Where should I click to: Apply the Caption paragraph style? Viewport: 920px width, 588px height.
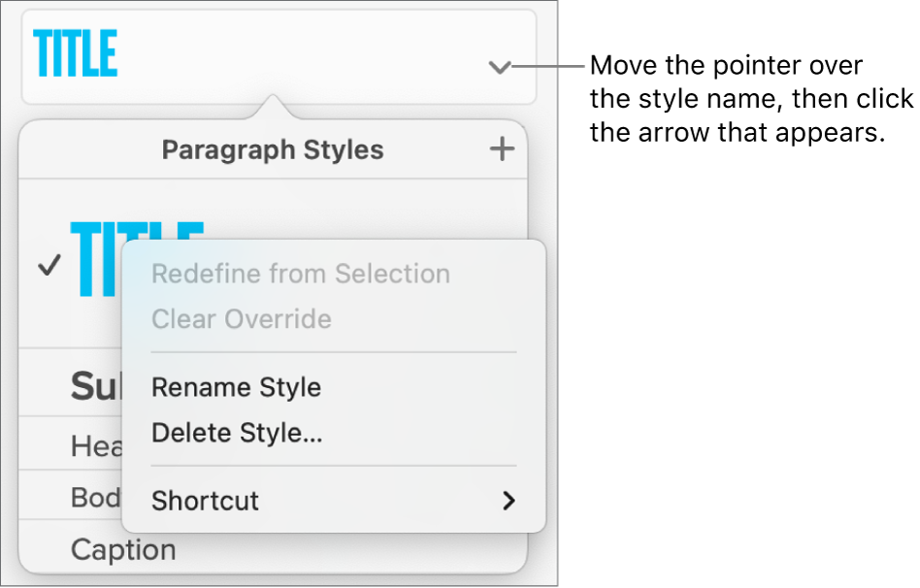(x=123, y=550)
